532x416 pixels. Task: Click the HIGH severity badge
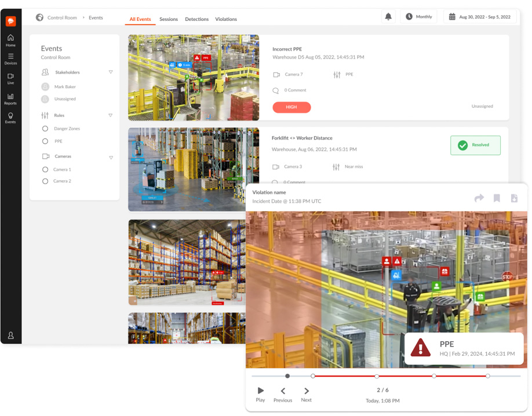tap(291, 107)
